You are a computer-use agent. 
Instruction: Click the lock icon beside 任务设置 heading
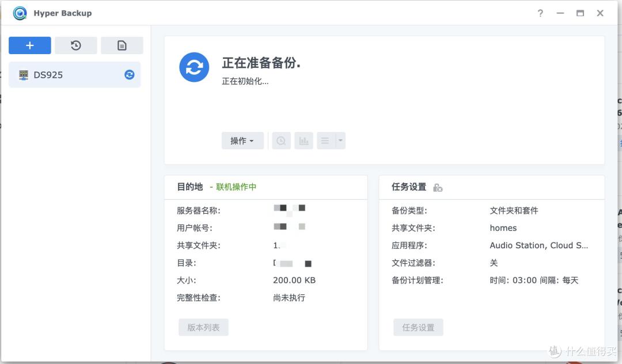point(438,188)
